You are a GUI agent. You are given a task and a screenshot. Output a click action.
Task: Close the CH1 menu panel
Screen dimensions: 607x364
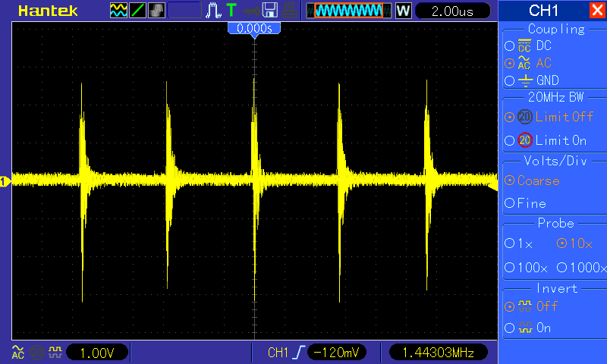click(x=598, y=10)
